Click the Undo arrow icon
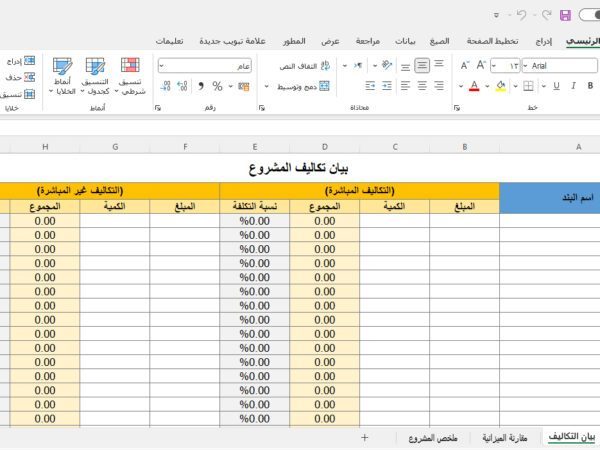The width and height of the screenshot is (600, 450). pyautogui.click(x=521, y=15)
